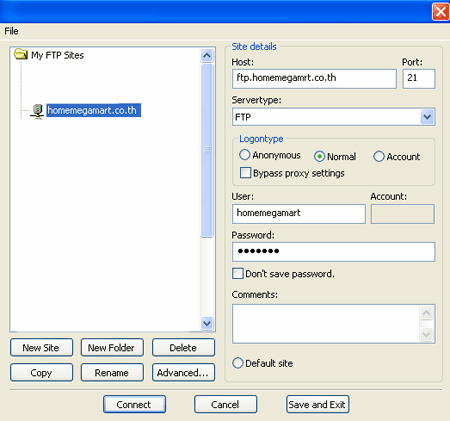Click the Connect button
The image size is (450, 421).
tap(134, 404)
